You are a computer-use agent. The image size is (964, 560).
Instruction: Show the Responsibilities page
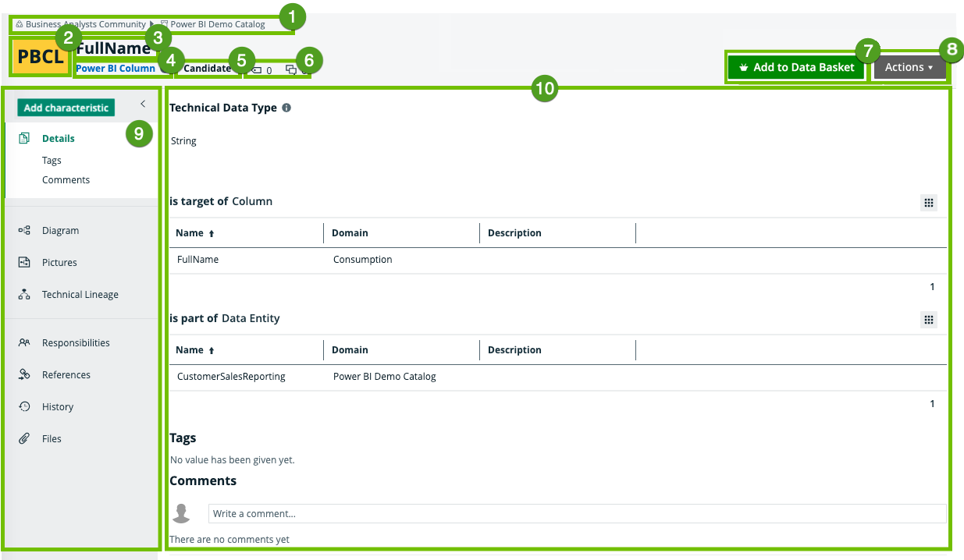(76, 343)
